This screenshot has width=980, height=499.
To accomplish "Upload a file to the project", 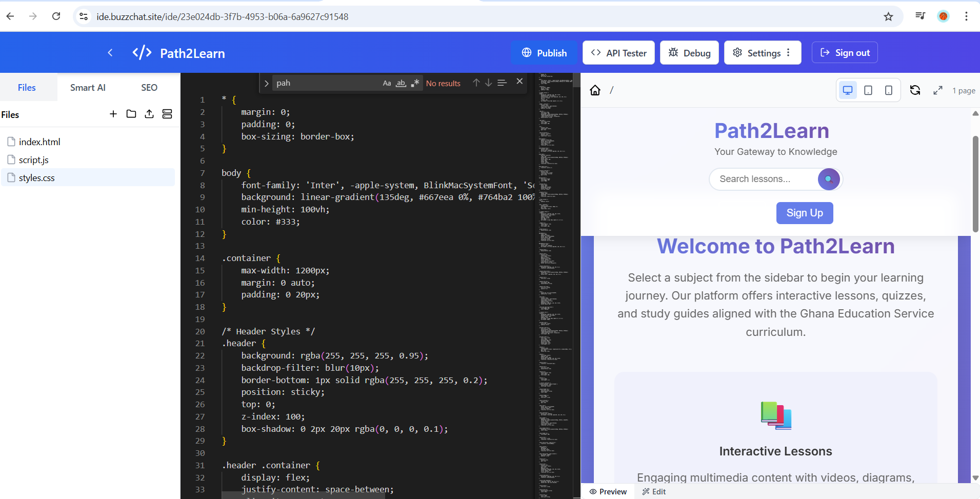I will coord(149,114).
